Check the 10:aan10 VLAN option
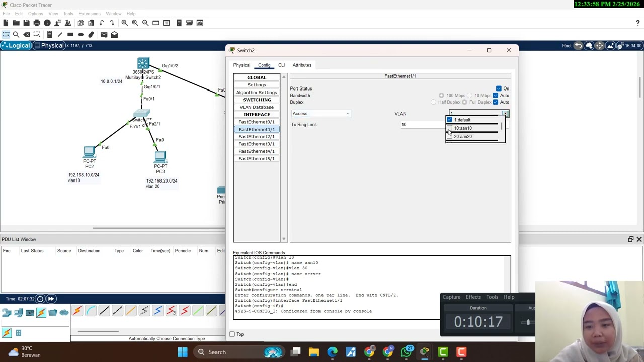The height and width of the screenshot is (362, 644). [449, 128]
